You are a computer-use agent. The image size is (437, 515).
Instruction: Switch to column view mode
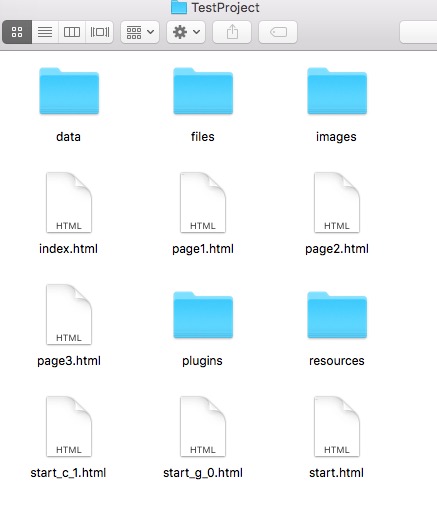tap(72, 32)
